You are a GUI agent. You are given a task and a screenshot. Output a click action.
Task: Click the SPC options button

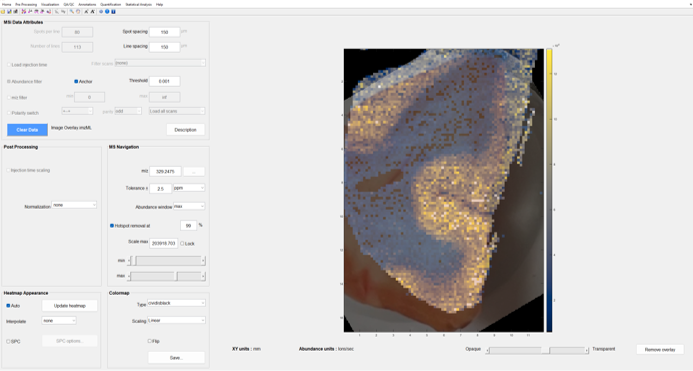pyautogui.click(x=69, y=341)
